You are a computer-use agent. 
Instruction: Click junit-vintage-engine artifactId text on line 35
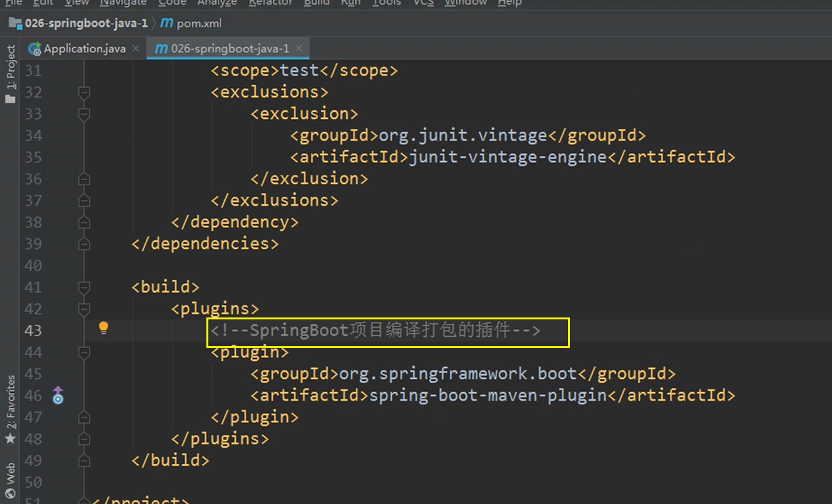click(508, 157)
